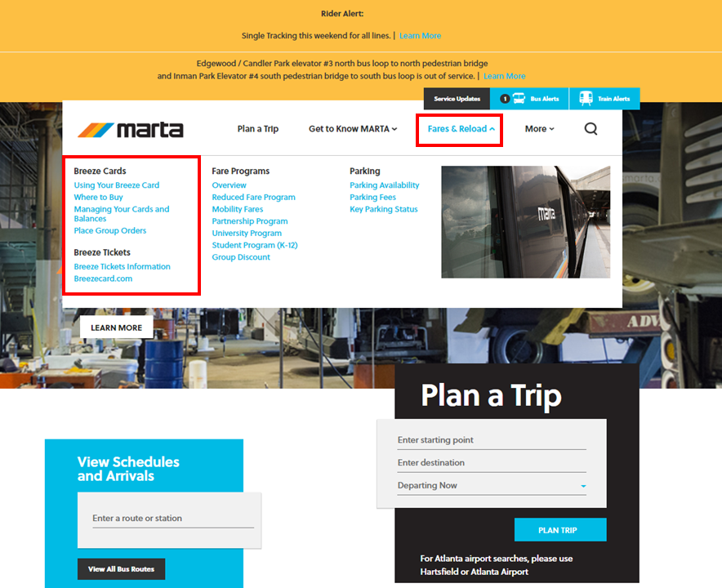Open Learn More for single tracking alert

point(420,35)
